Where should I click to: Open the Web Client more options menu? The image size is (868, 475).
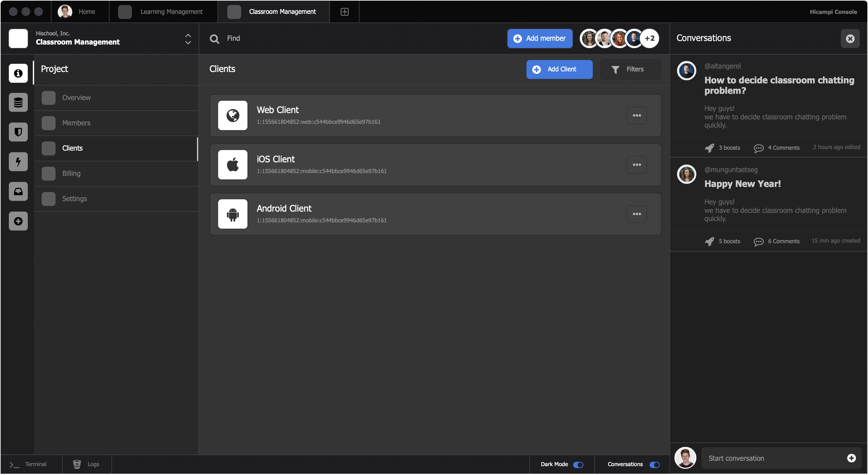coord(637,116)
